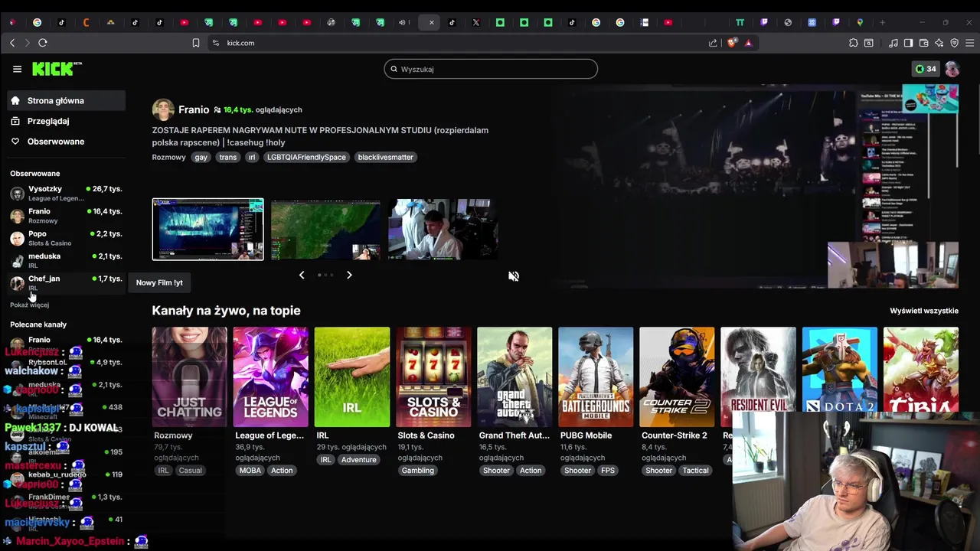Toggle the Kick sidebar hamburger menu
Screen dimensions: 980x551
[x=17, y=69]
